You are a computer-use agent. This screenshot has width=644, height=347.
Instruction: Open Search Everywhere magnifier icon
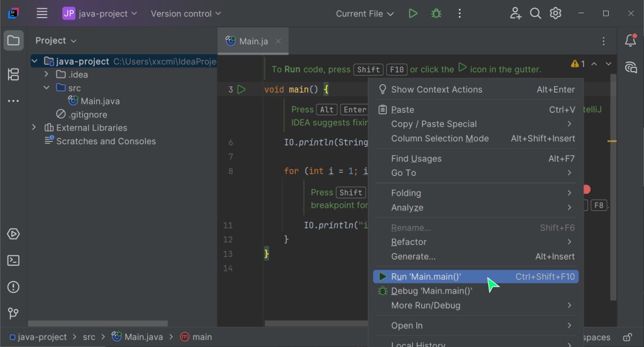pos(535,13)
